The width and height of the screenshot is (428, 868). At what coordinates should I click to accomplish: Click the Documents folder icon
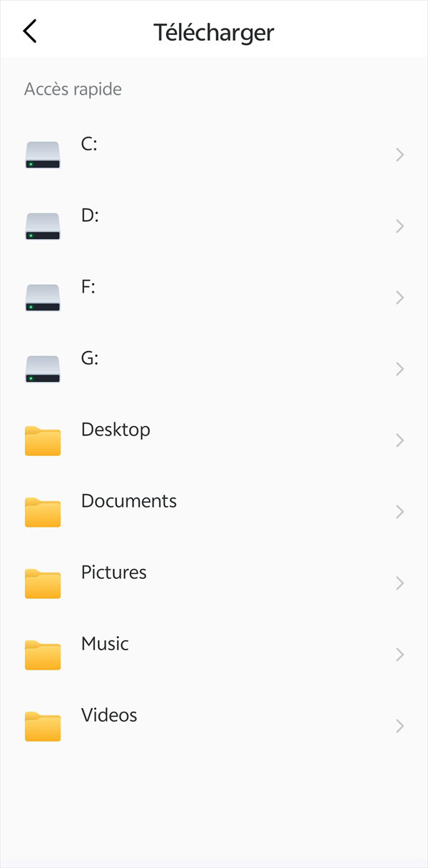(43, 512)
